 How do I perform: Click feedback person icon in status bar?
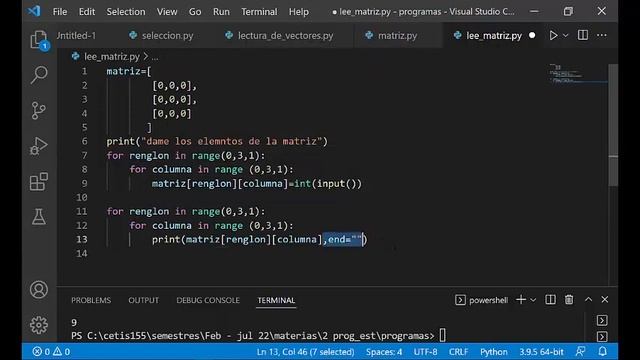(x=580, y=351)
